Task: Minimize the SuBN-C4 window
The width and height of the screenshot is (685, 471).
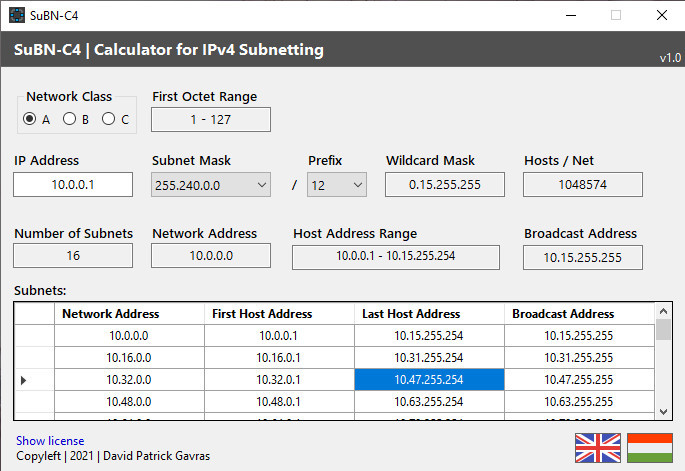Action: click(x=571, y=15)
